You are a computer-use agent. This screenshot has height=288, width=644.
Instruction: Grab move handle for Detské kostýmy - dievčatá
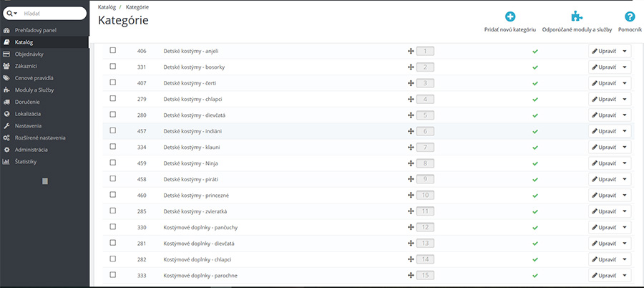(410, 115)
